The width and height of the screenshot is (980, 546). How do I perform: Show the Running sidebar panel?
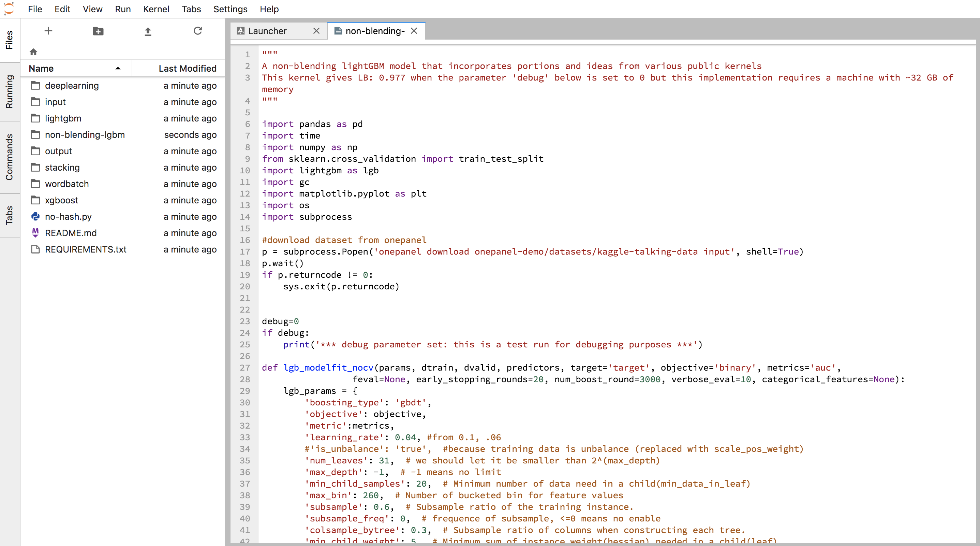(9, 92)
